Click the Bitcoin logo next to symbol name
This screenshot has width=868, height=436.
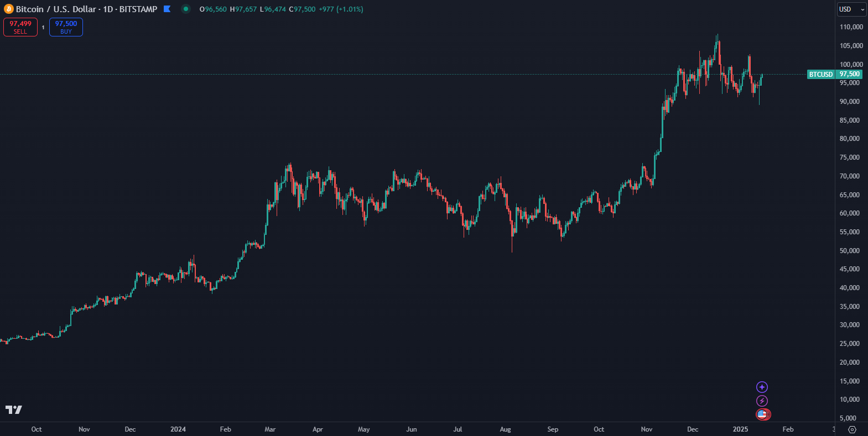tap(8, 9)
